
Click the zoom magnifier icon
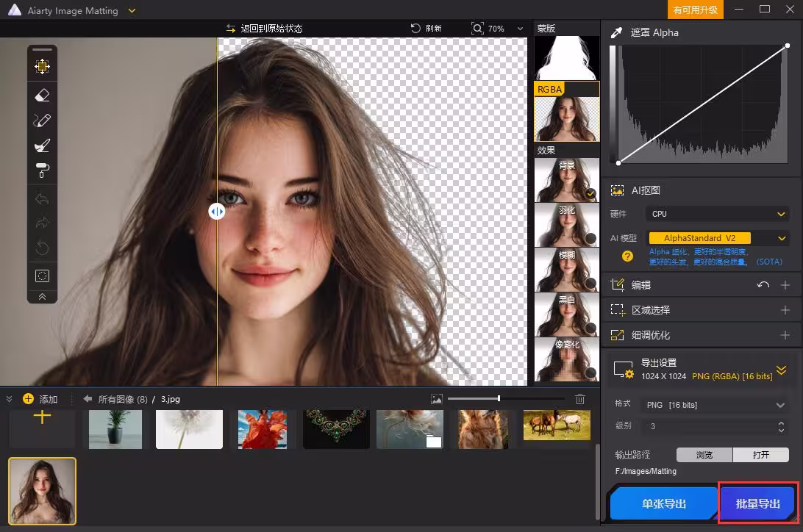[x=478, y=28]
